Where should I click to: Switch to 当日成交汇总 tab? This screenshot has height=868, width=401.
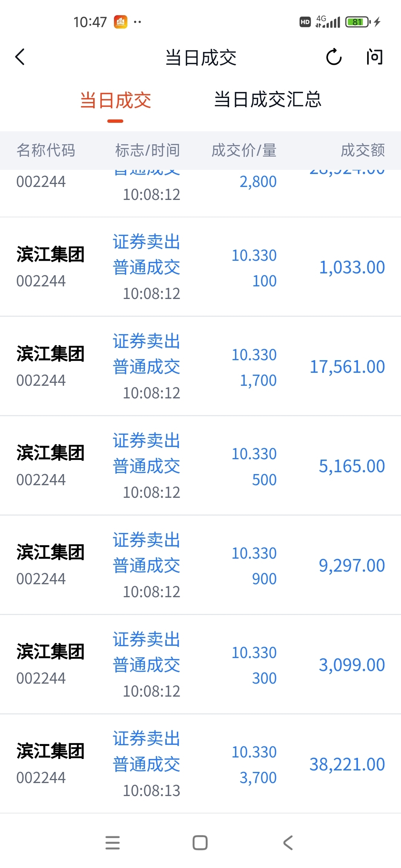(x=268, y=99)
